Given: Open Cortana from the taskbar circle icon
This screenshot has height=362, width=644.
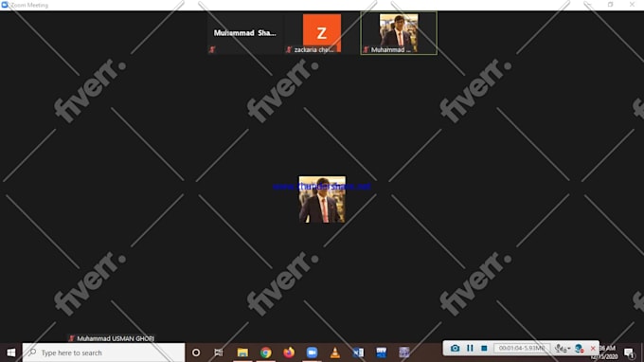Looking at the screenshot, I should (196, 353).
